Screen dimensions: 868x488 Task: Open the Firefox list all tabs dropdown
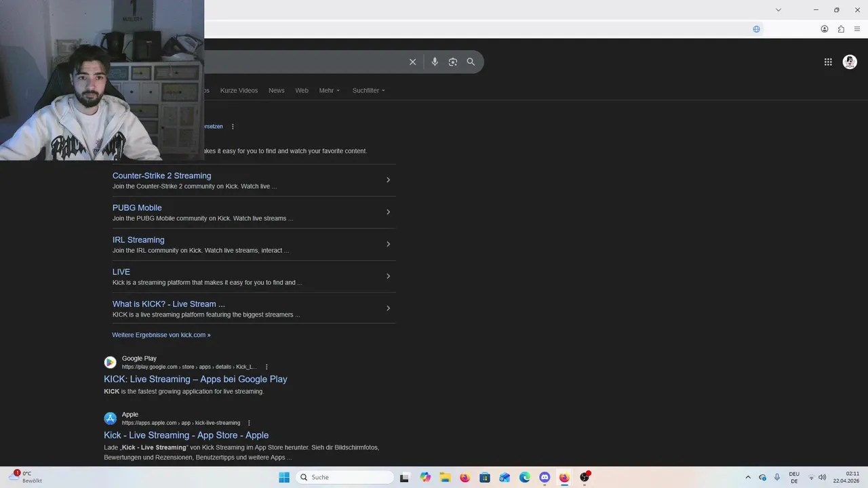click(x=778, y=9)
